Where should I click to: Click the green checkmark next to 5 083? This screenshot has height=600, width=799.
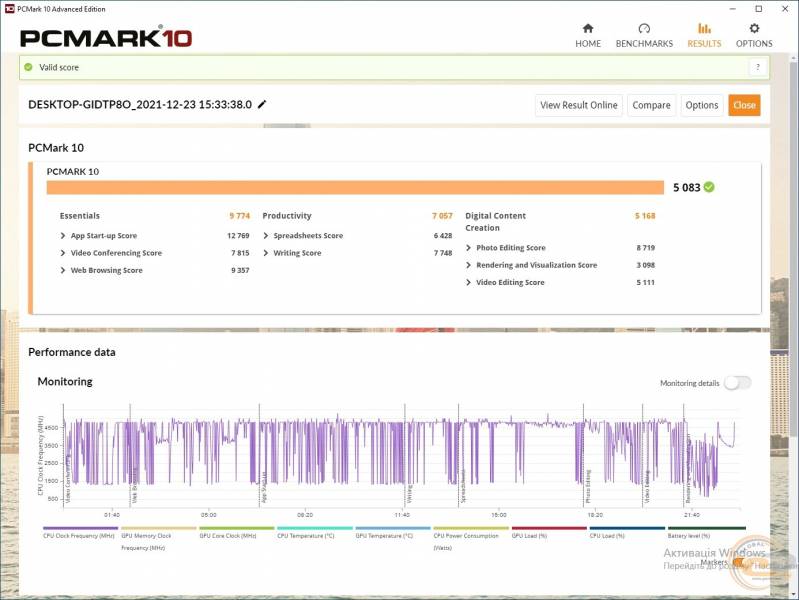click(x=709, y=187)
